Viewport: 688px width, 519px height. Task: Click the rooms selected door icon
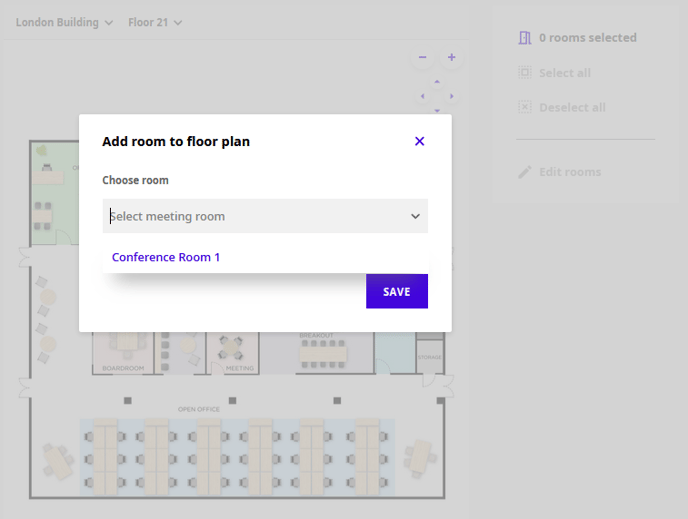[525, 38]
